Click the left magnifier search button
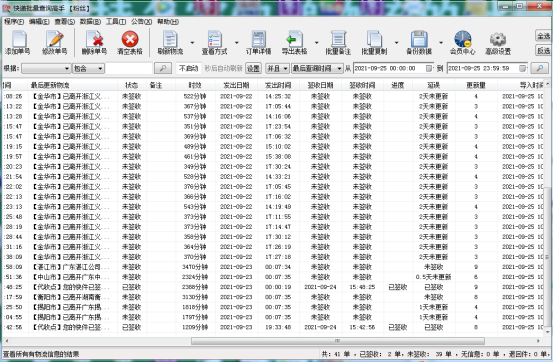The height and width of the screenshot is (363, 553). [163, 68]
